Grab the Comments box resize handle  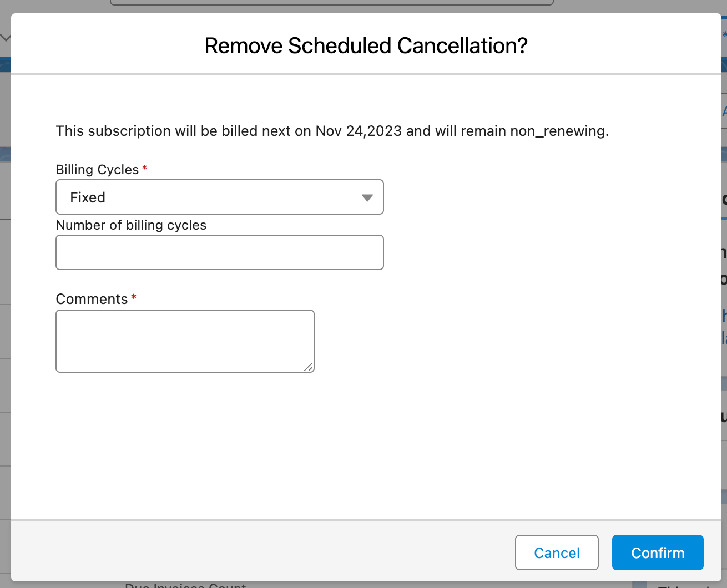[x=309, y=367]
